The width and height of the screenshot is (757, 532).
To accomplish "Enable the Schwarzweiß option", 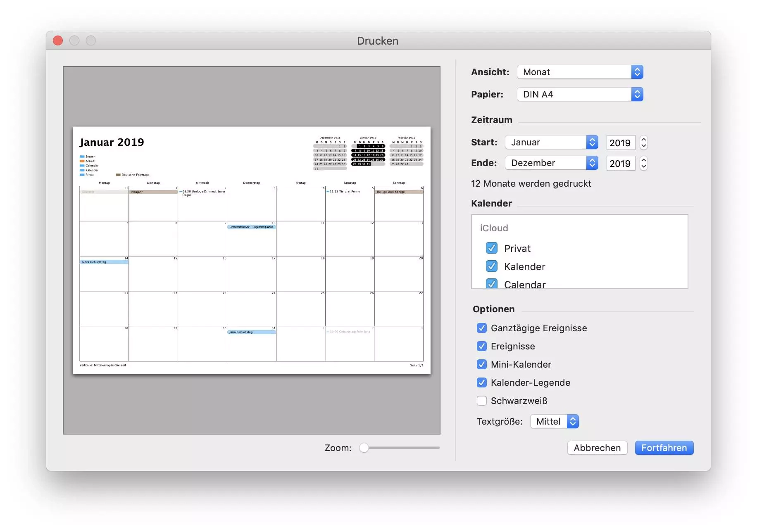I will coord(482,401).
